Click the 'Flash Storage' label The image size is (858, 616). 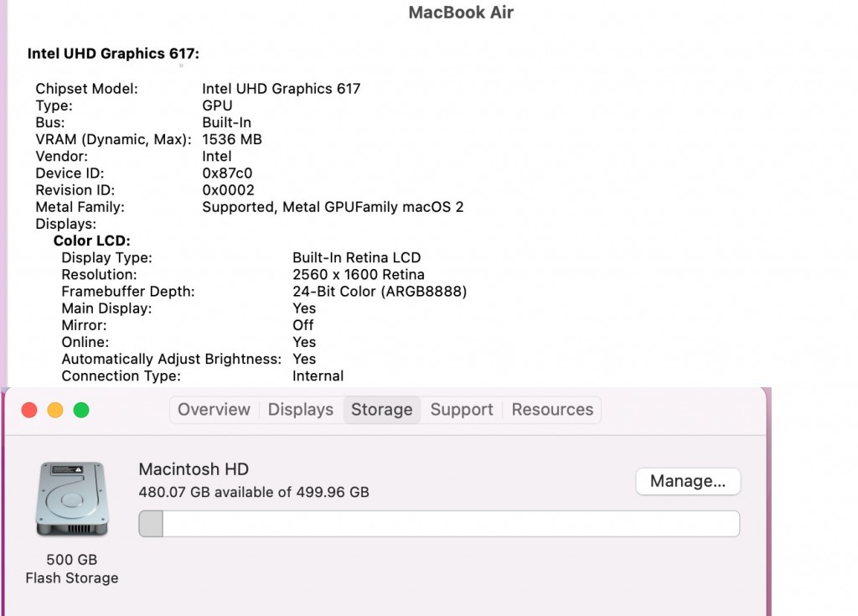72,578
